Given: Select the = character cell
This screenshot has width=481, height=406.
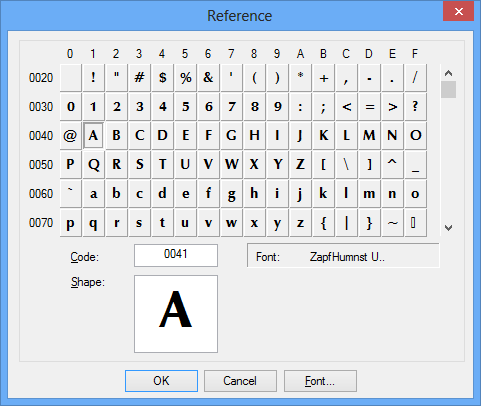Looking at the screenshot, I should point(369,107).
